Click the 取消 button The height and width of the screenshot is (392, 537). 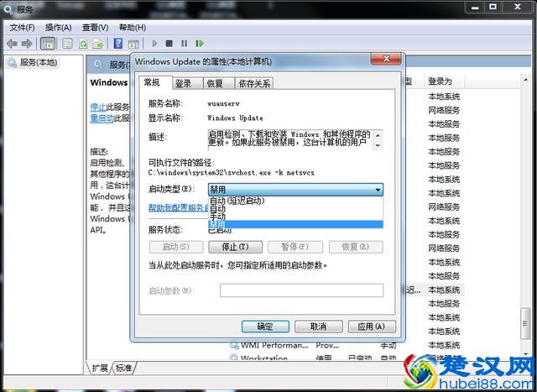tap(318, 327)
